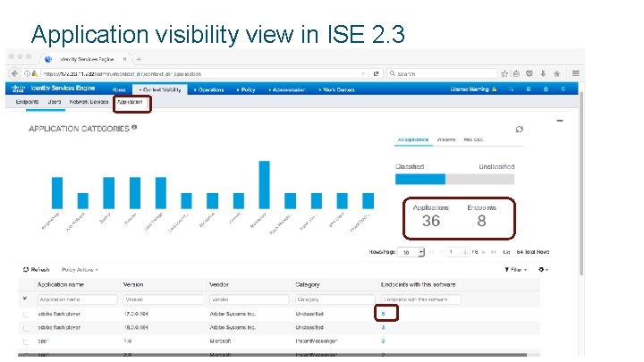The width and height of the screenshot is (644, 362).
Task: Open the table settings gear dropdown
Action: [544, 270]
